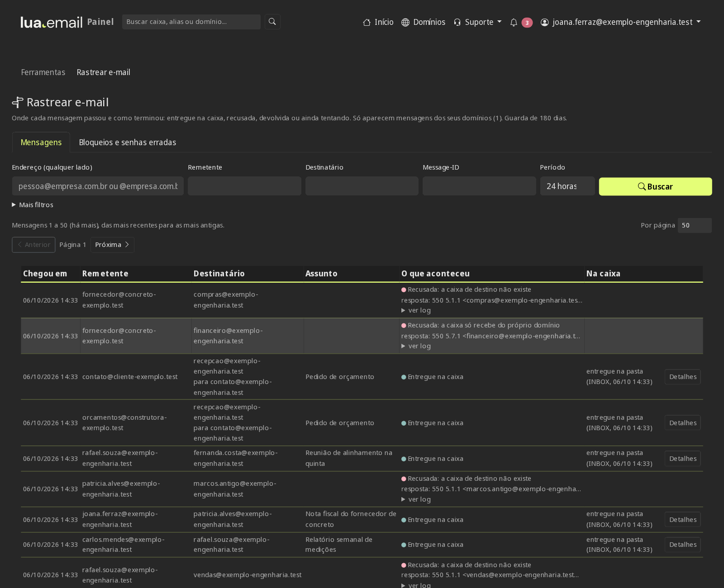Image resolution: width=724 pixels, height=588 pixels.
Task: Click vendas@exemplo-engenharia.test recipient cell
Action: coord(248,575)
